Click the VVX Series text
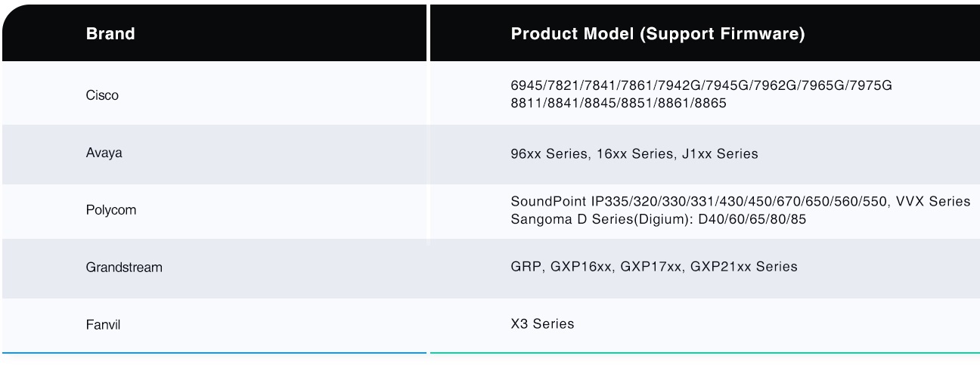 (934, 201)
